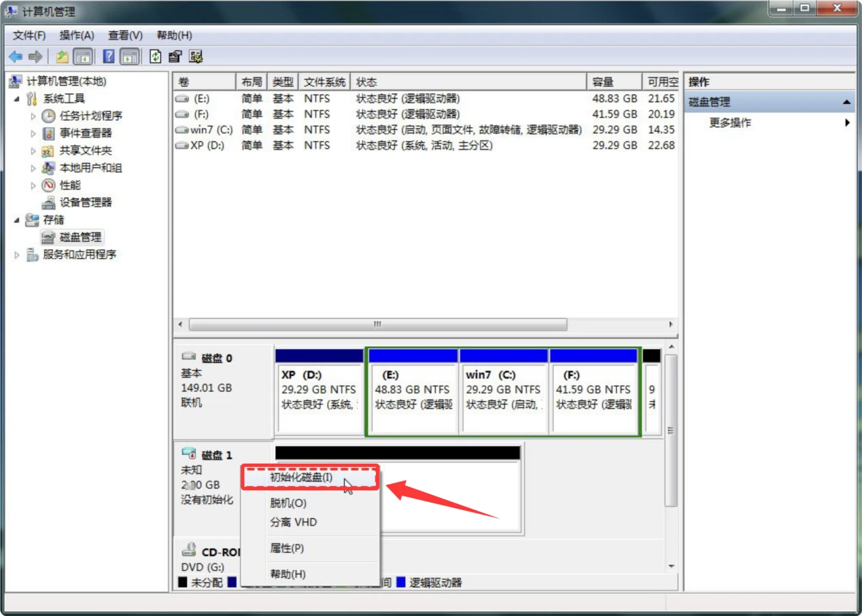
Task: Select 性能 in the tree
Action: [x=70, y=185]
